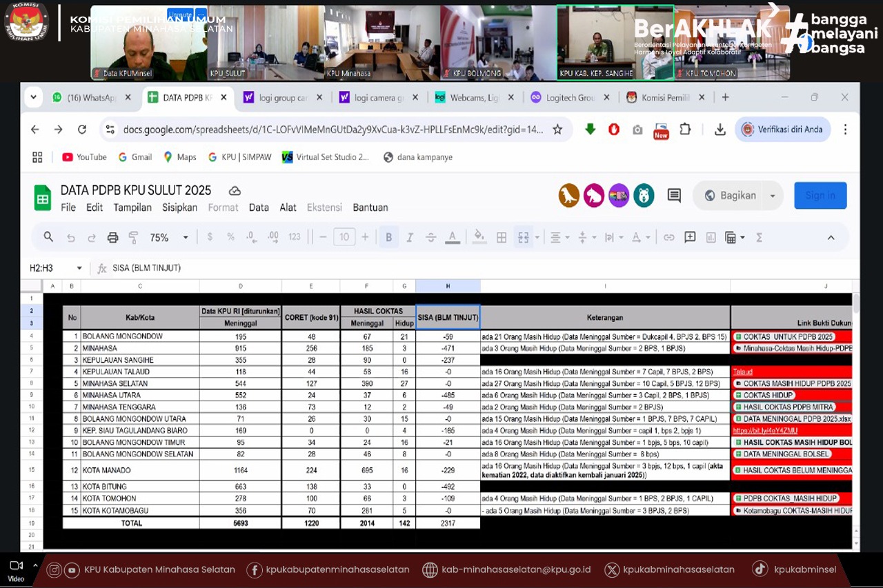The image size is (883, 588).
Task: Open the text color picker
Action: click(453, 237)
